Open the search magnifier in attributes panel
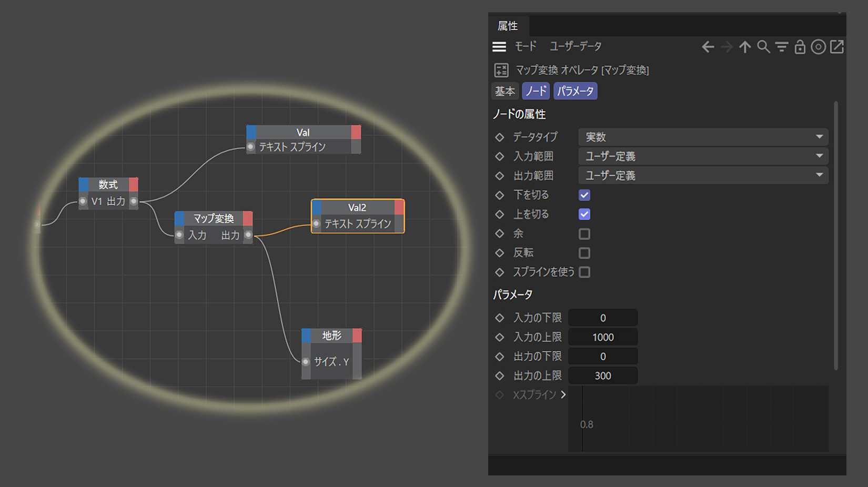 click(x=763, y=47)
